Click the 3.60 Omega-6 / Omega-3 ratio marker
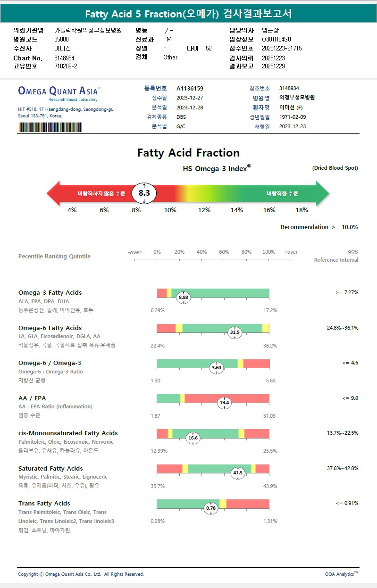The image size is (377, 588). pyautogui.click(x=217, y=367)
